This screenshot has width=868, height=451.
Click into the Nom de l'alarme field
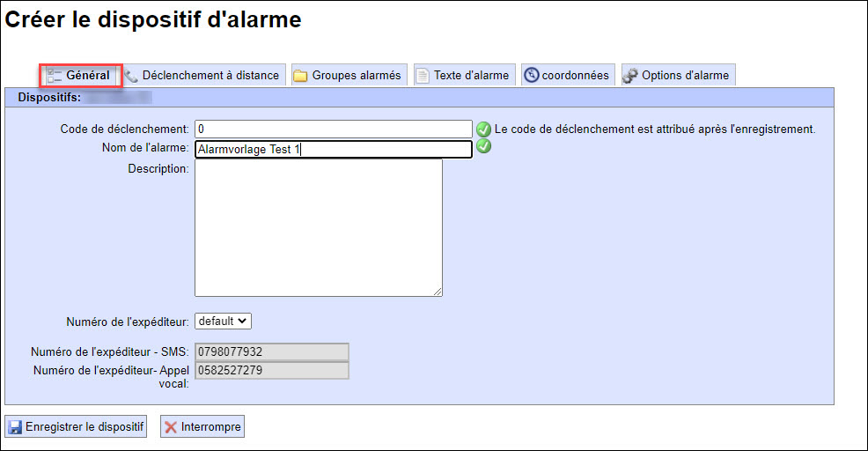point(333,149)
